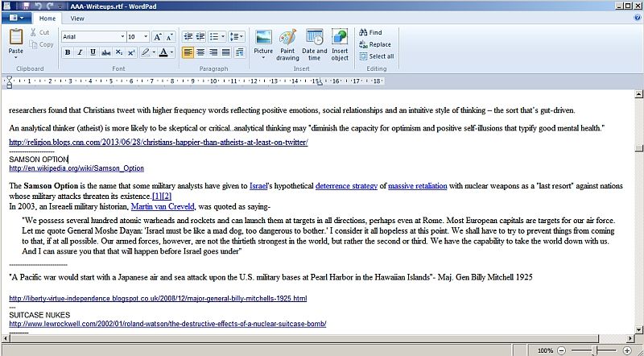The width and height of the screenshot is (644, 356).
Task: Open Find from Editing group
Action: click(370, 32)
